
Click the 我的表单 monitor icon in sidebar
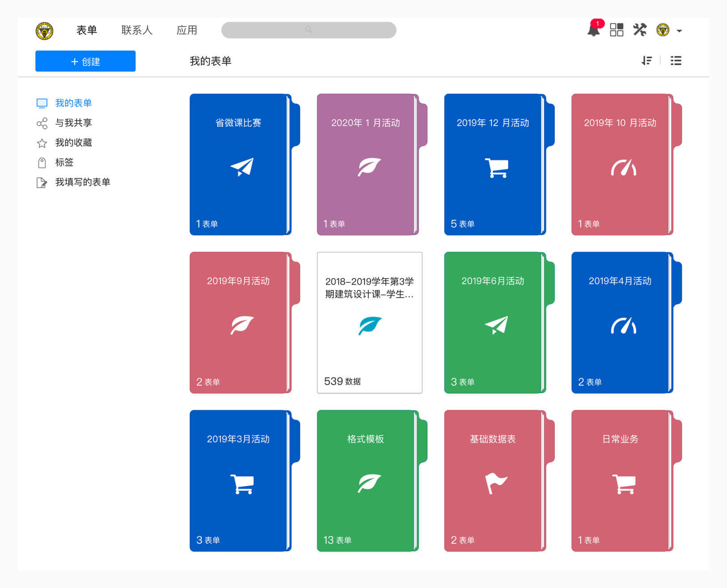tap(42, 103)
